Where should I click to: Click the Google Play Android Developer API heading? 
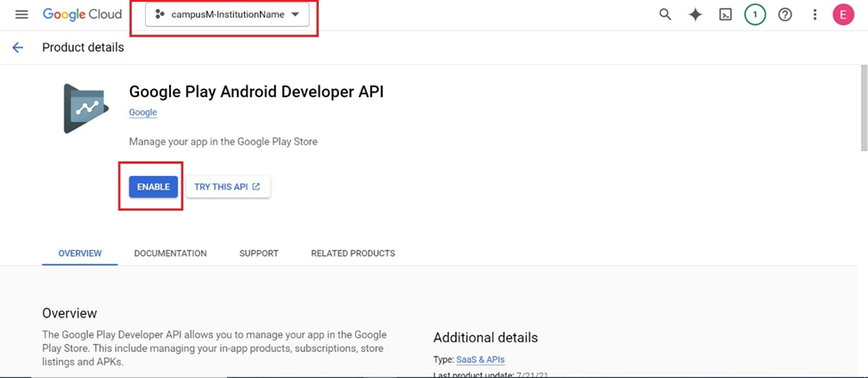click(x=256, y=92)
